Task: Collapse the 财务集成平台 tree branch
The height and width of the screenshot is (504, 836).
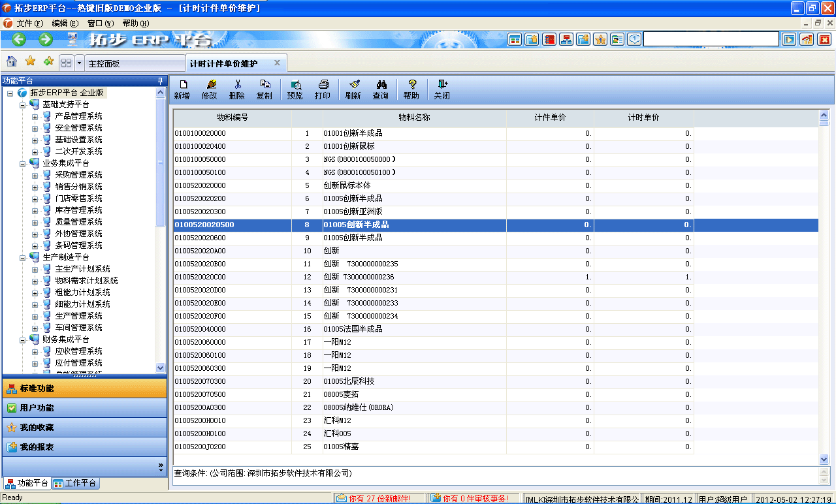Action: pos(22,339)
